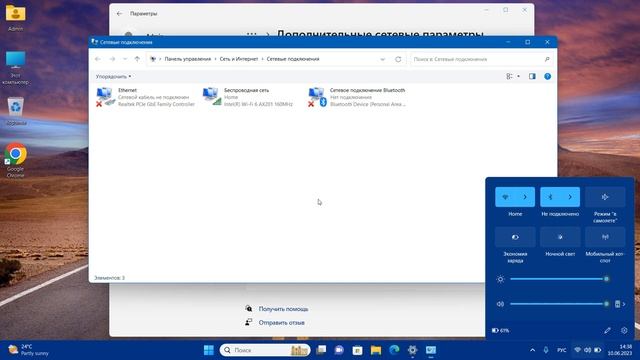The width and height of the screenshot is (640, 360).
Task: Open Google Chrome desktop shortcut
Action: 16,160
